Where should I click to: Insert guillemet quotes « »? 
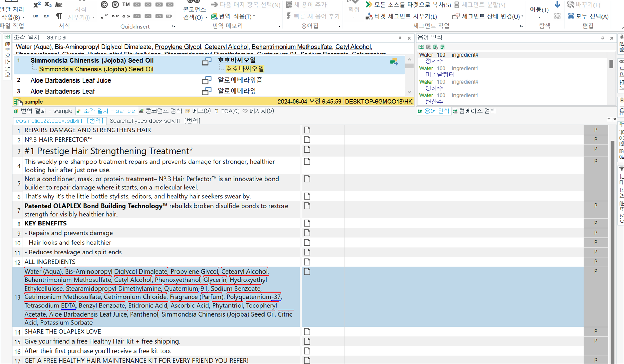tap(126, 16)
